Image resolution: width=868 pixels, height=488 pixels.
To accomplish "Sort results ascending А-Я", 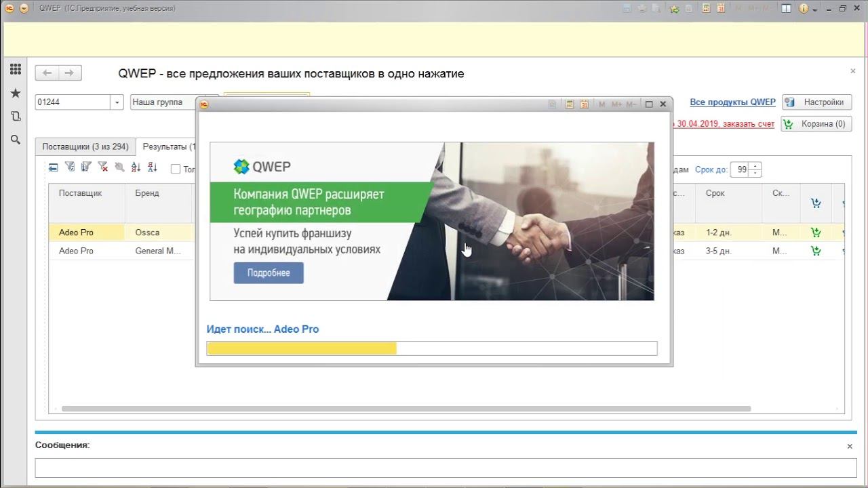I will pos(136,167).
